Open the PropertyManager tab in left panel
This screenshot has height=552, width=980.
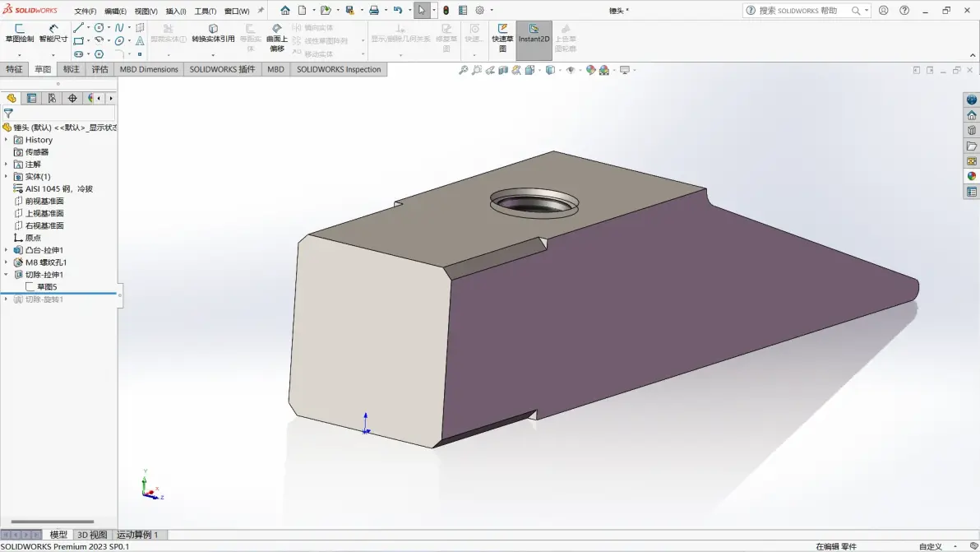(31, 98)
